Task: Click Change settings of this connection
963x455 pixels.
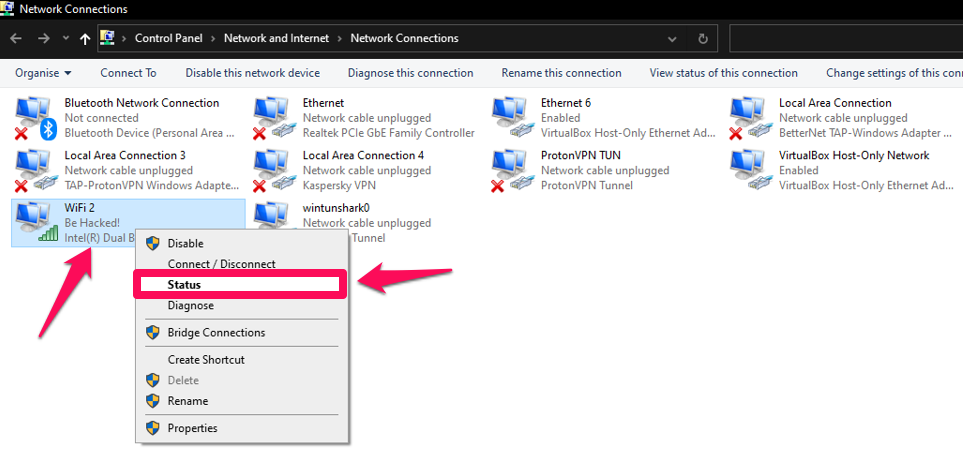Action: tap(894, 72)
